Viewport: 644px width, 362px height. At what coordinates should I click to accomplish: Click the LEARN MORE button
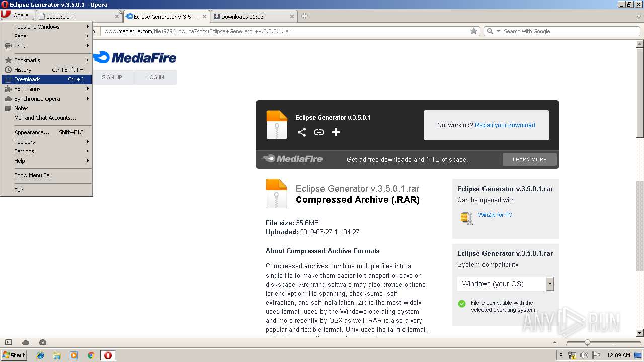[x=529, y=159]
